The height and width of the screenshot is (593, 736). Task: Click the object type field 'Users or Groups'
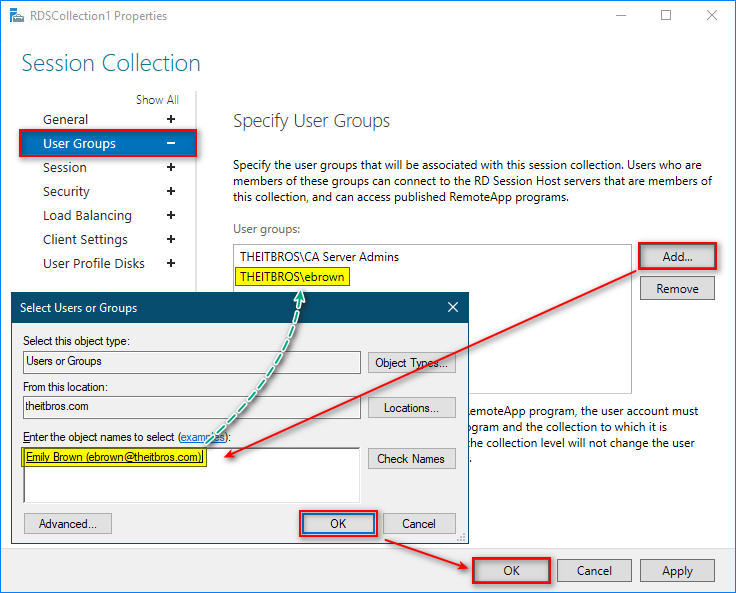pos(192,362)
